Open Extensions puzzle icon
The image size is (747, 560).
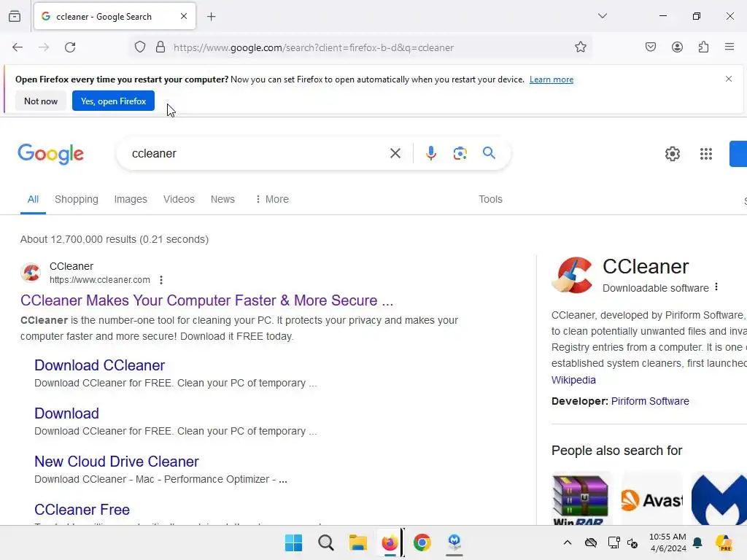point(704,47)
